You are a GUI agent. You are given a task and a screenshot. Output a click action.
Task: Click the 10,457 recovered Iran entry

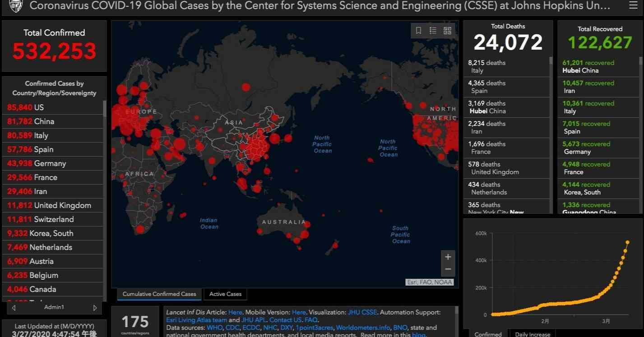point(599,87)
